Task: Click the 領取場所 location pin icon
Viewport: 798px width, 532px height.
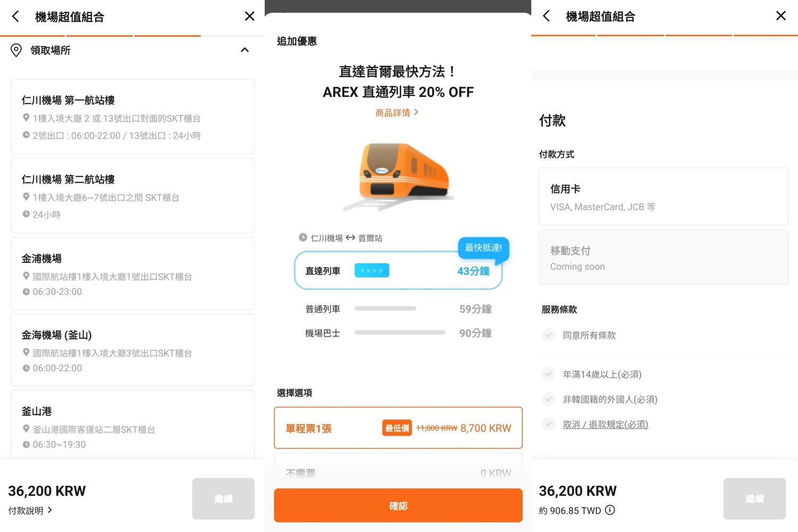Action: coord(16,50)
